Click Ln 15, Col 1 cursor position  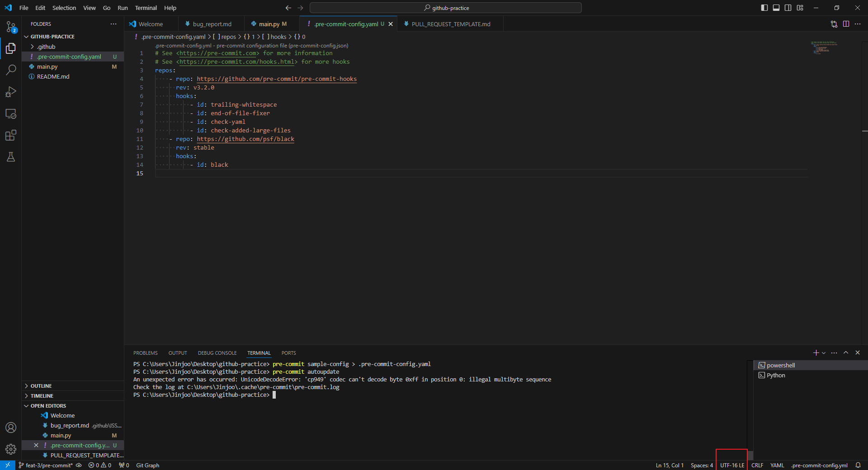(x=670, y=465)
